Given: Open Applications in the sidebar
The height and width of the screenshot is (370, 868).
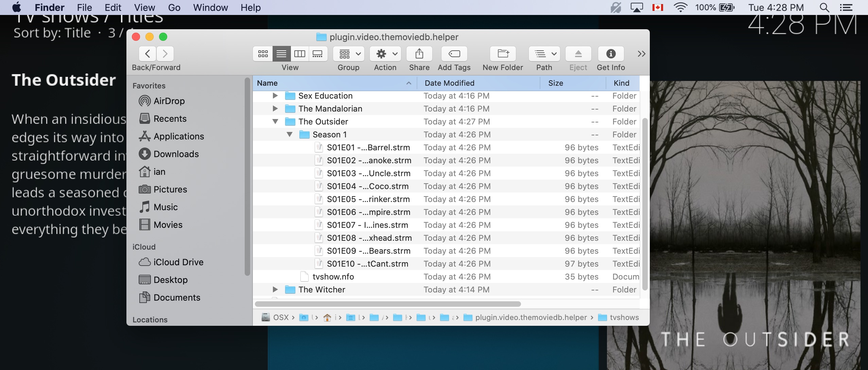Looking at the screenshot, I should (171, 136).
